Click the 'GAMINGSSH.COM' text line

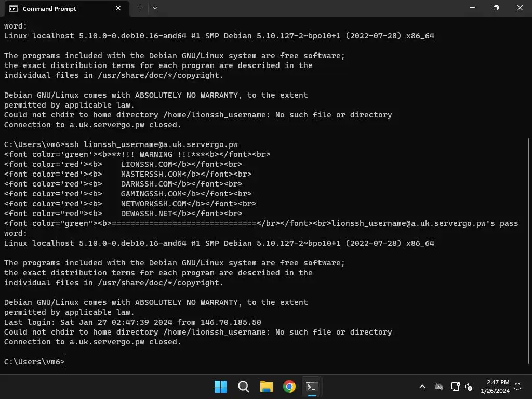[128, 194]
